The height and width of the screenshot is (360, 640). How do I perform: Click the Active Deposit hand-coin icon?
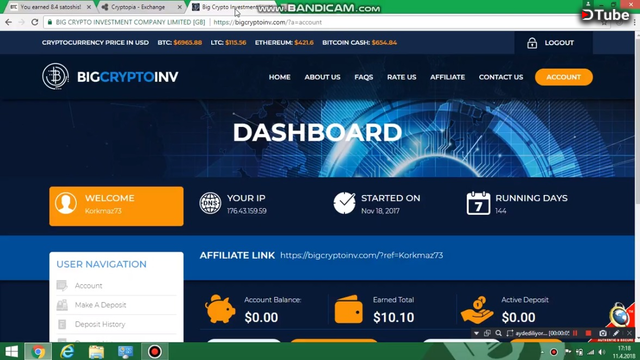[477, 310]
